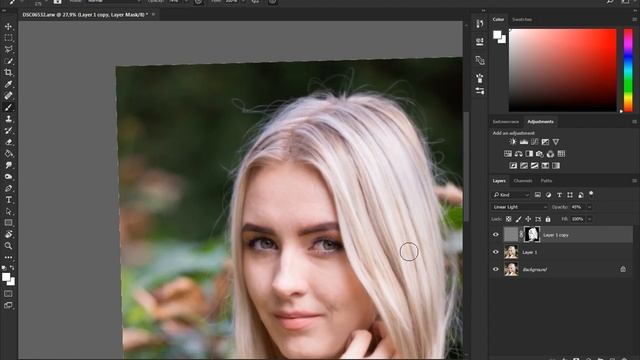Select the Path Selection tool
The image size is (640, 360).
coord(8,211)
